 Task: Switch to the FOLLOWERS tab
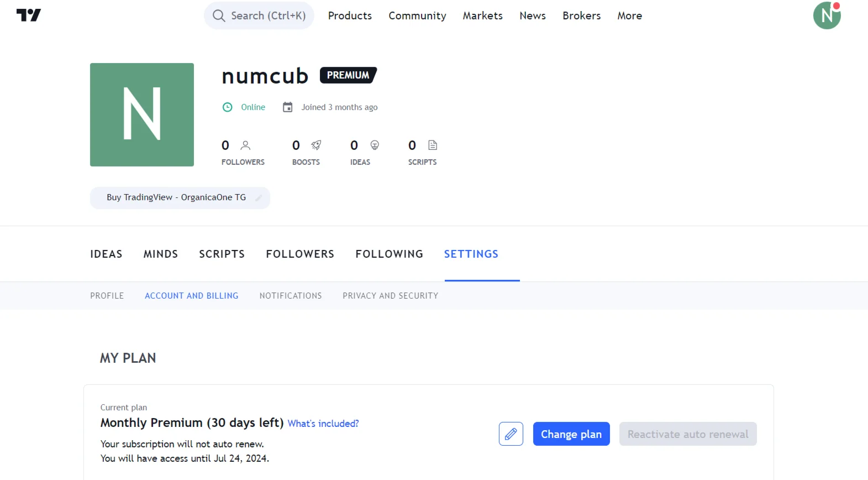coord(300,254)
